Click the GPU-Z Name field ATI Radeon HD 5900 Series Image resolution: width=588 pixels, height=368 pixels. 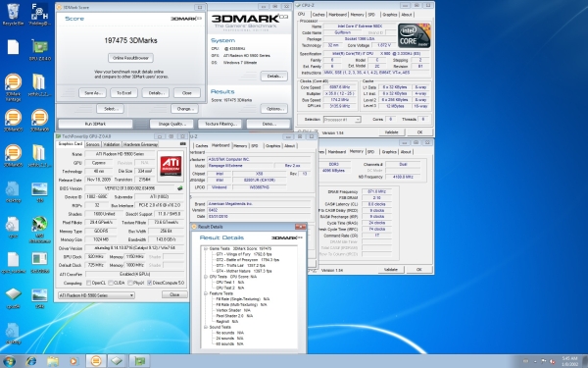120,154
